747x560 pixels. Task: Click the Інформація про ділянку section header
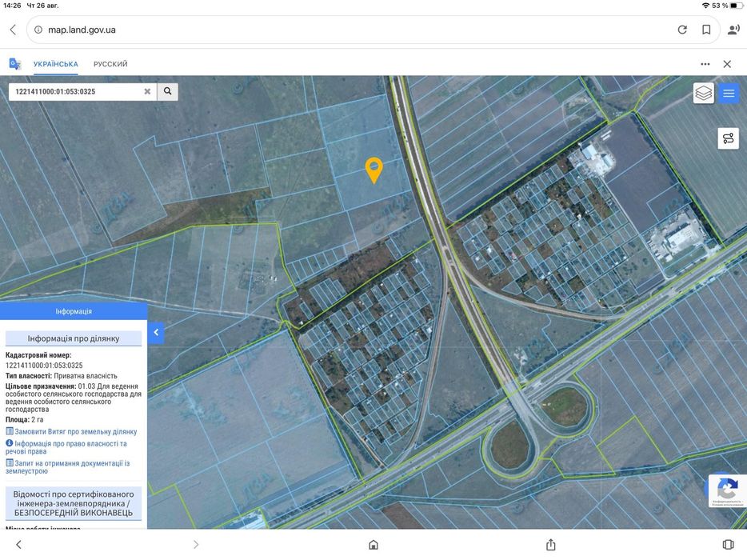coord(74,338)
